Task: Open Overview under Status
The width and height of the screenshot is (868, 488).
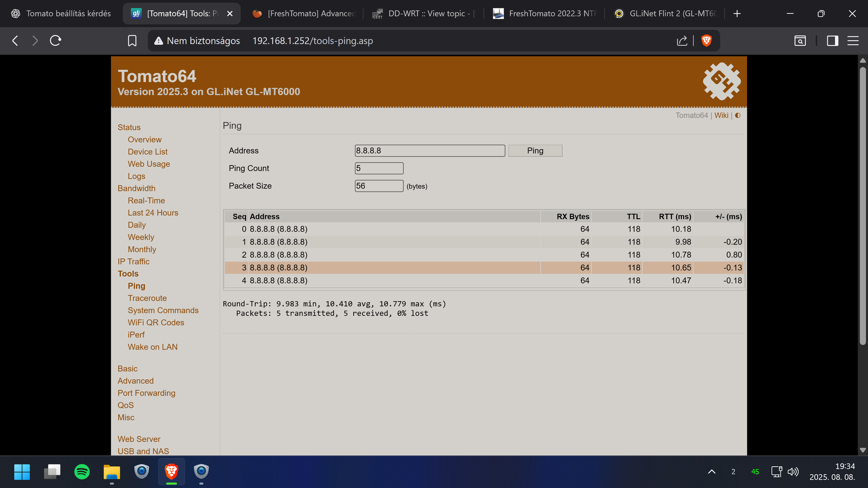Action: (x=144, y=139)
